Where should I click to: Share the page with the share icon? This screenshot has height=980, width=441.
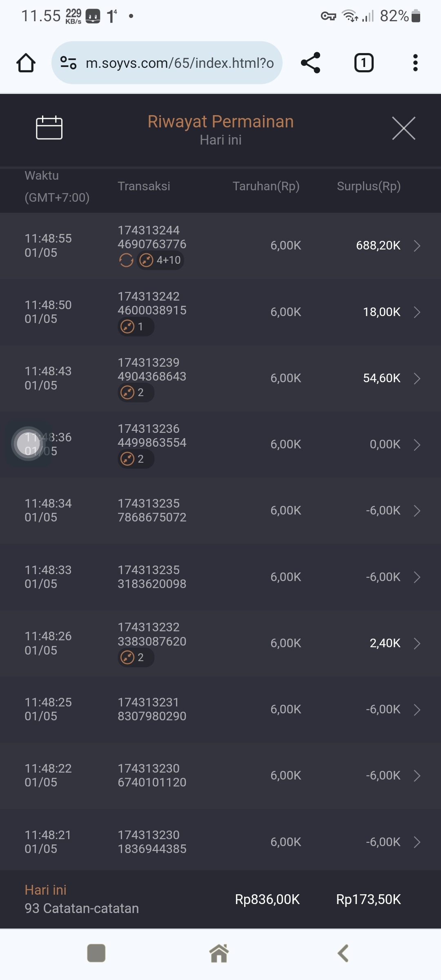(310, 63)
